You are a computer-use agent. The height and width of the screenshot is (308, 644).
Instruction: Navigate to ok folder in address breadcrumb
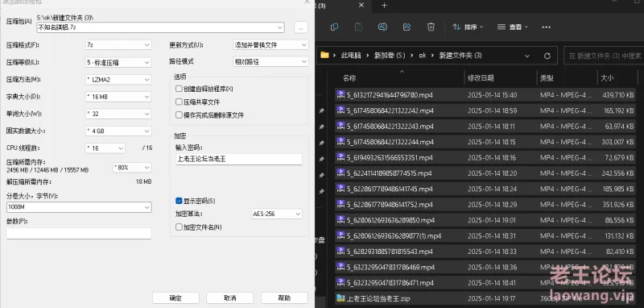point(422,56)
